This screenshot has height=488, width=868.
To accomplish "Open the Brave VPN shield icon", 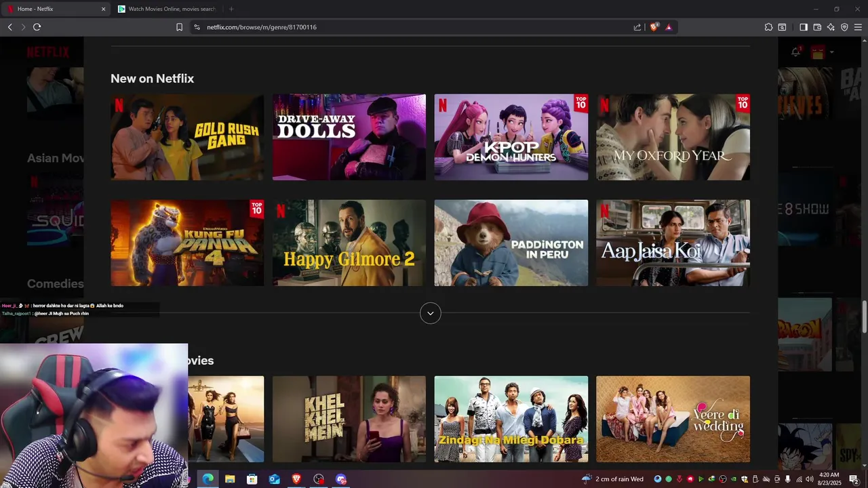I will point(844,27).
